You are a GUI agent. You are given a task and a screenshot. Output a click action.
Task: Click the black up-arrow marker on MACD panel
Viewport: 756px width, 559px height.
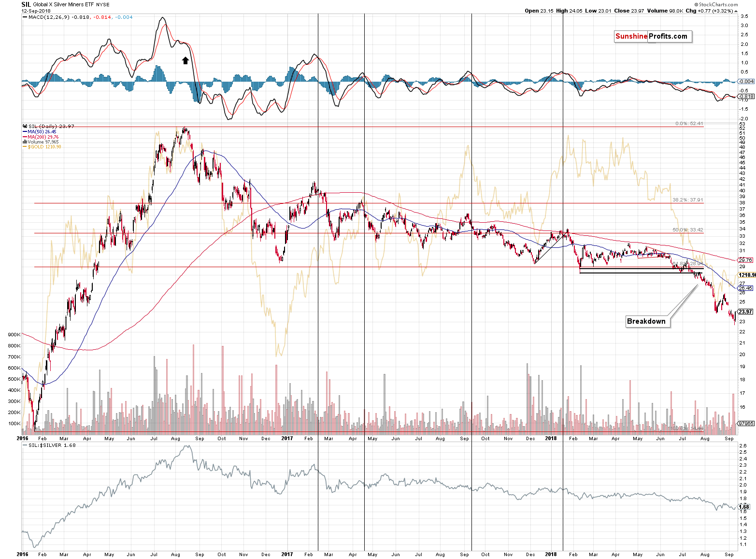point(185,60)
